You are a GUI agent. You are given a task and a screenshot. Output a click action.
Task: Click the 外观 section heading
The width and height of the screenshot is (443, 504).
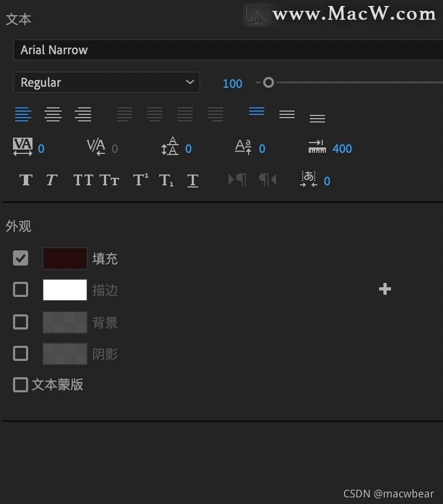18,227
